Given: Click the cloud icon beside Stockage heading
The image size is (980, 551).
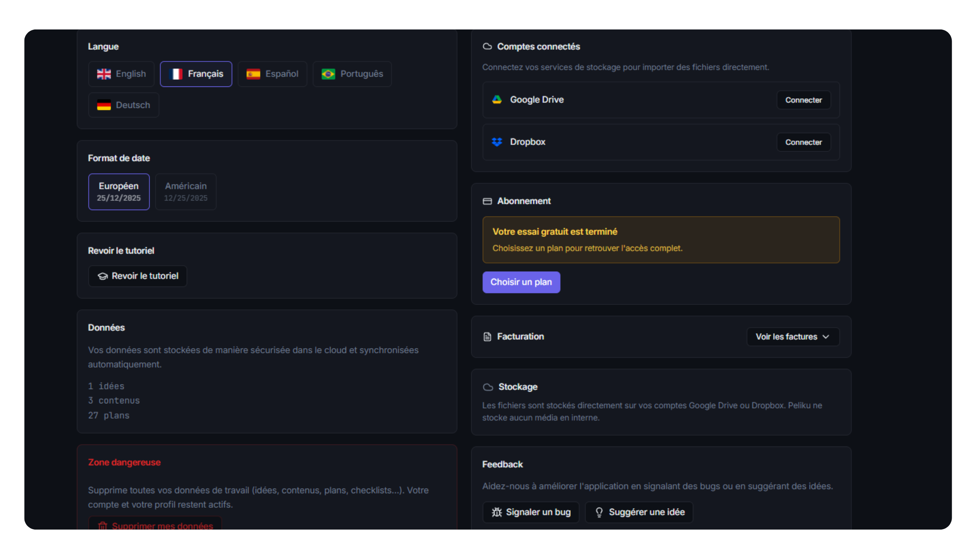Looking at the screenshot, I should (488, 387).
